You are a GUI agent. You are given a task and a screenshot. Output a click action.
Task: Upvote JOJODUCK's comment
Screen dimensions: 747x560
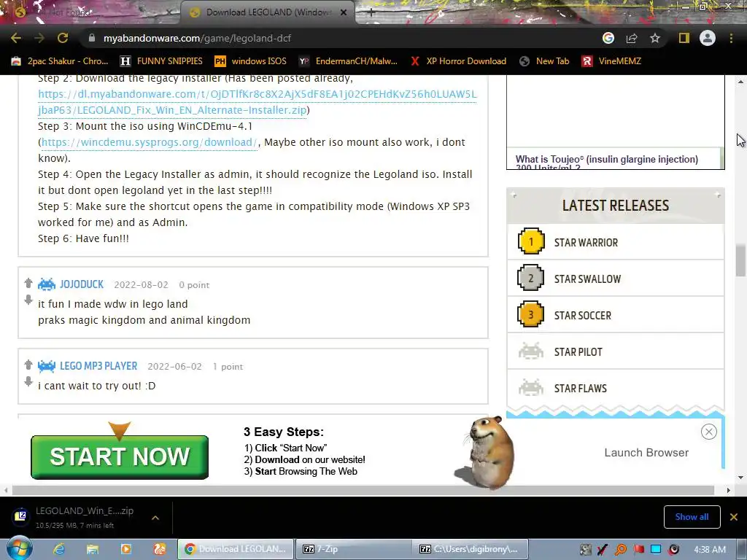28,283
